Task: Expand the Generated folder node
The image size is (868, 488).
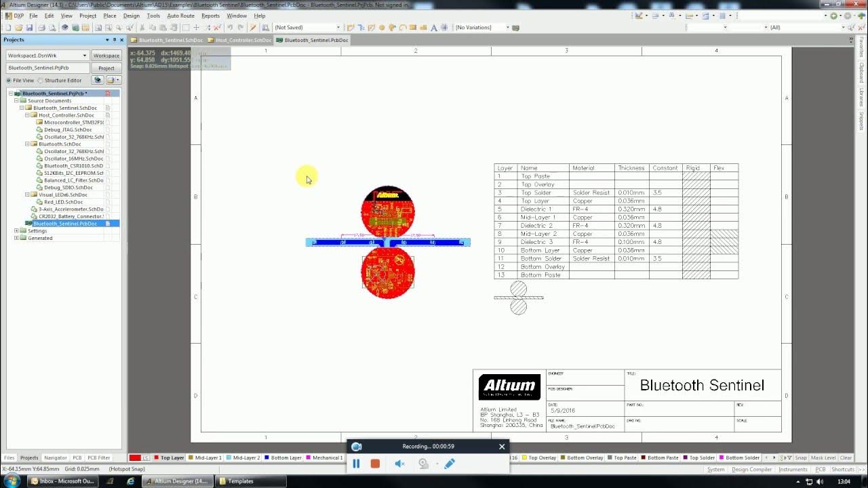Action: pos(16,239)
